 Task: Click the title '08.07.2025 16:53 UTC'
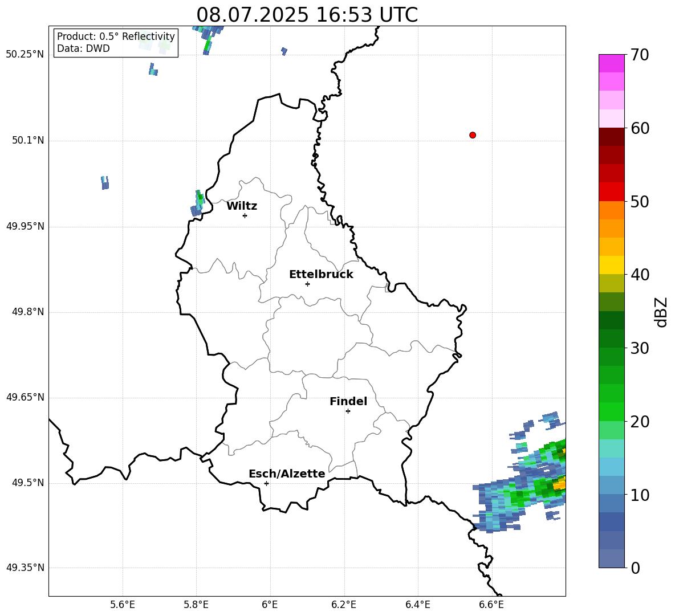307,15
